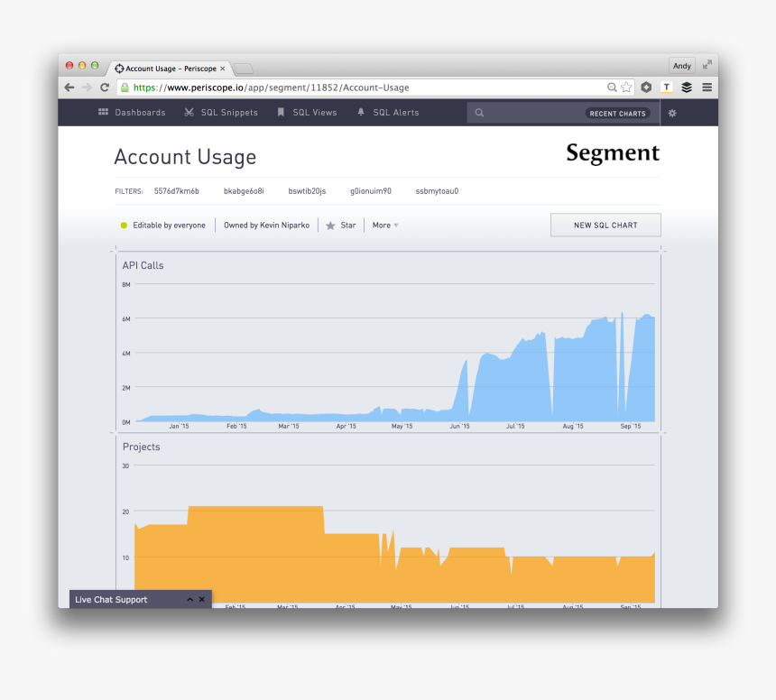Open the stacked layers extension icon
Viewport: 776px width, 700px height.
pyautogui.click(x=687, y=87)
